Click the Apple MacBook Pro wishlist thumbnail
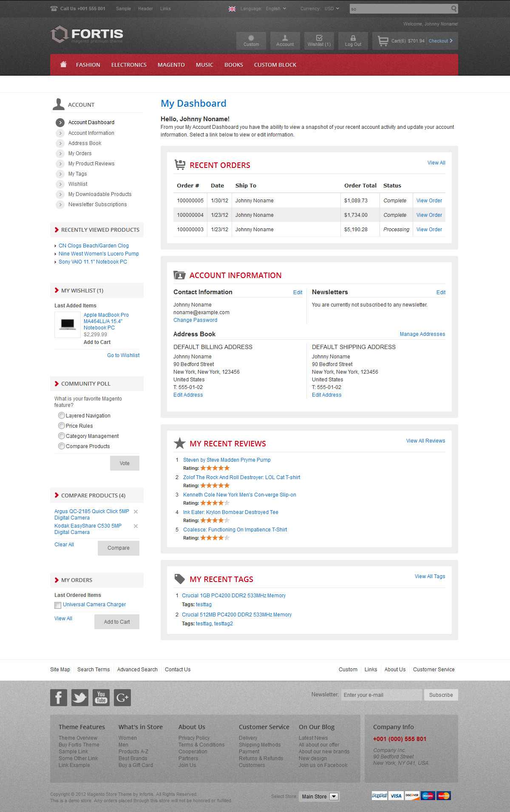 pos(68,325)
